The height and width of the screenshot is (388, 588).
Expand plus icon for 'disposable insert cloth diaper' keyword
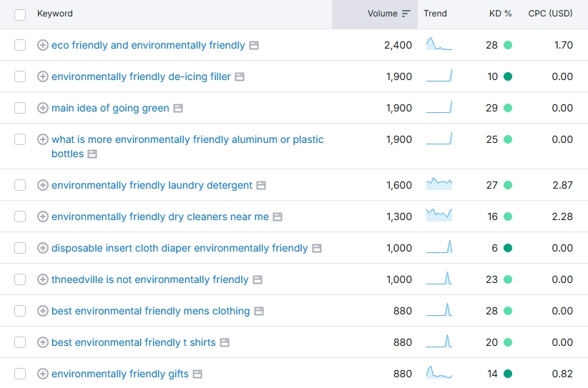42,248
